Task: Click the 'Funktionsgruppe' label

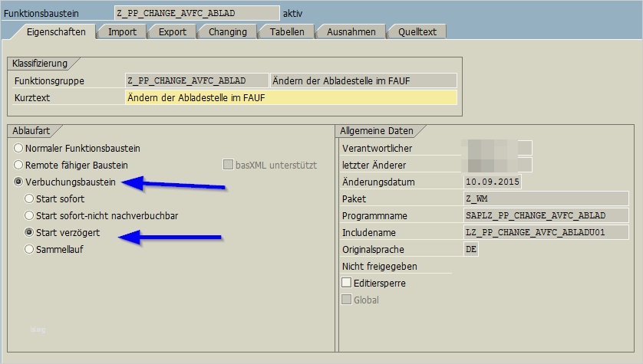Action: 49,81
